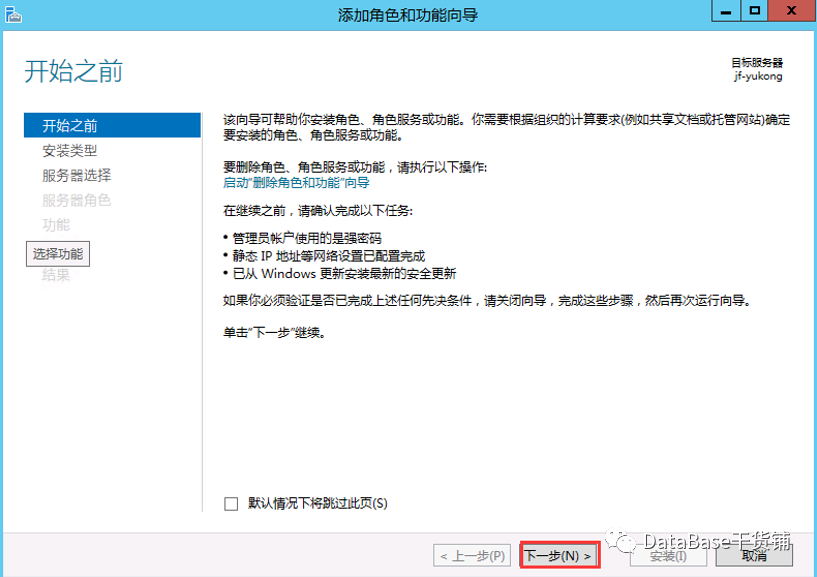Click the 上一步(P) button

click(x=472, y=556)
